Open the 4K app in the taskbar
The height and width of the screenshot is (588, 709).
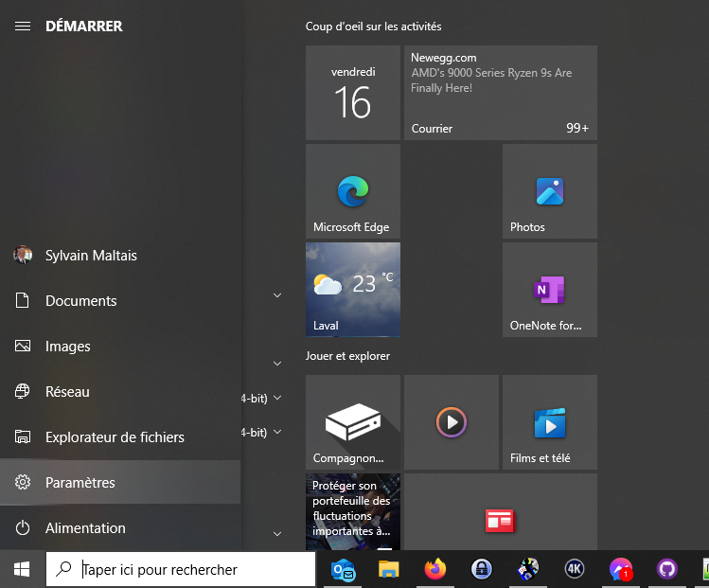575,569
